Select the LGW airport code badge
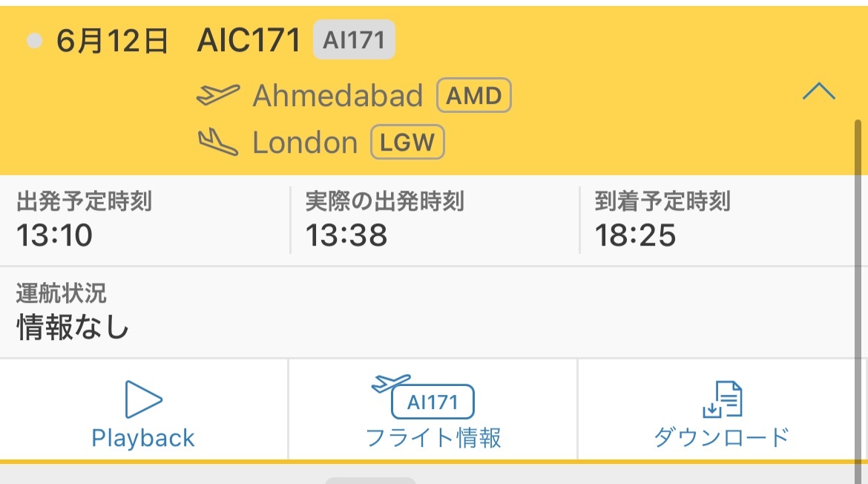Viewport: 868px width, 484px height. click(x=407, y=143)
